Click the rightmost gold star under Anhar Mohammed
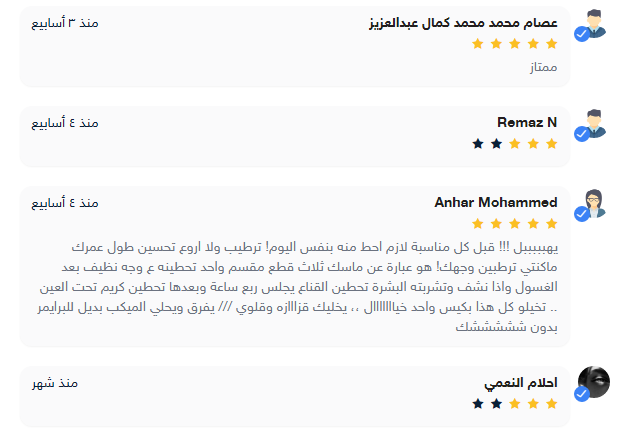Viewport: 630px width, 437px height. click(551, 224)
